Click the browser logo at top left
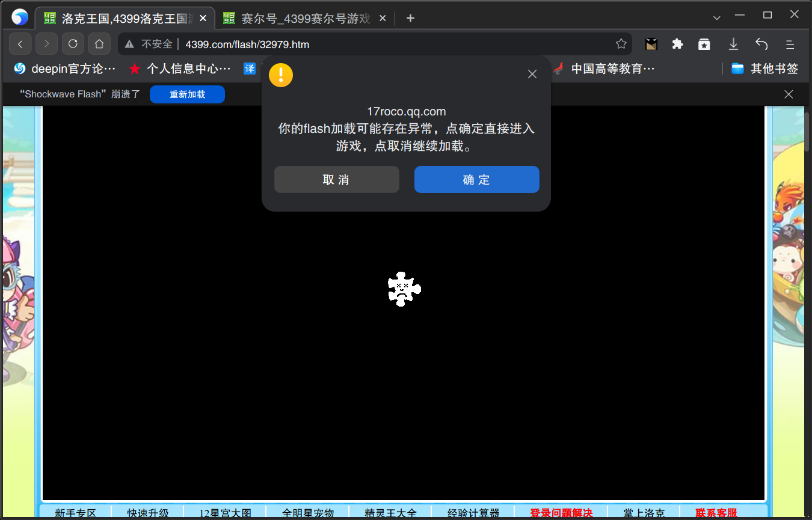 [20, 17]
